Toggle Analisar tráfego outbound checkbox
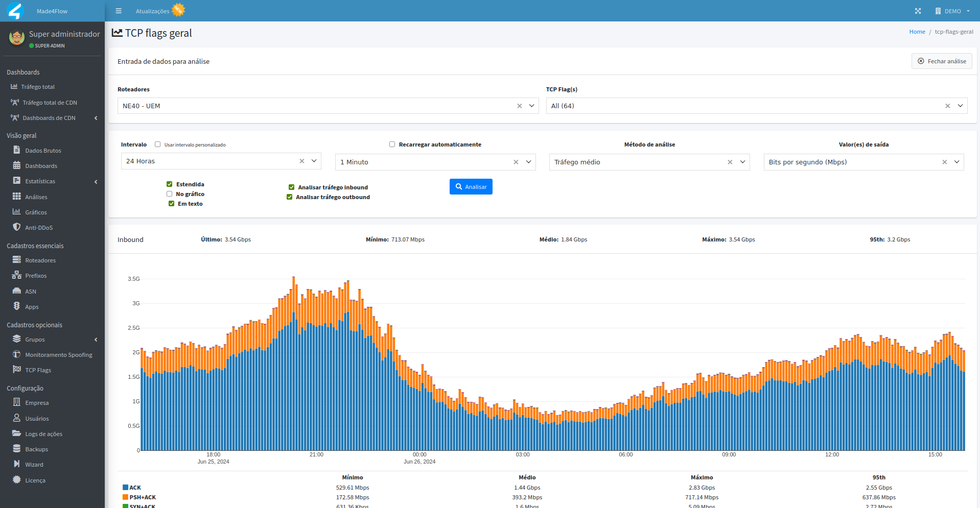 [289, 197]
